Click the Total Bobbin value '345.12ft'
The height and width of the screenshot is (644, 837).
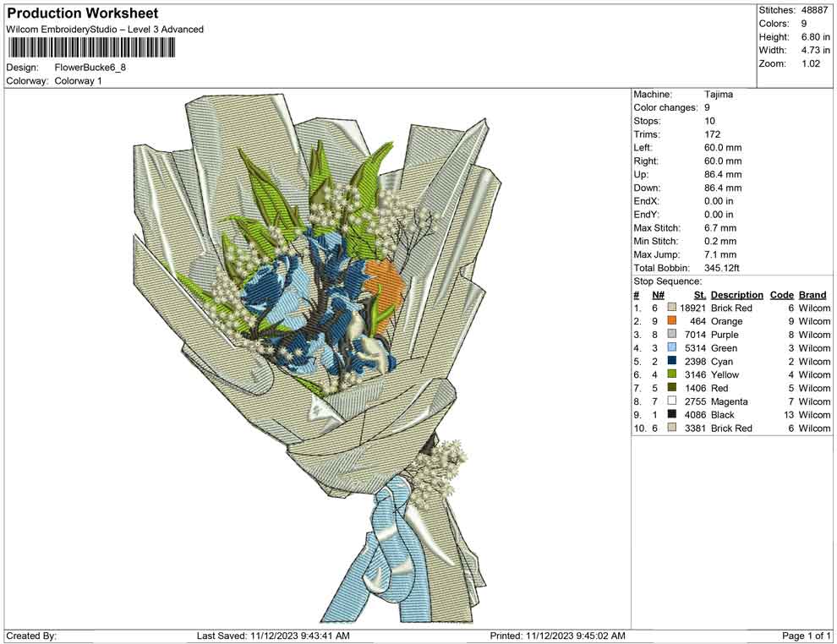722,268
